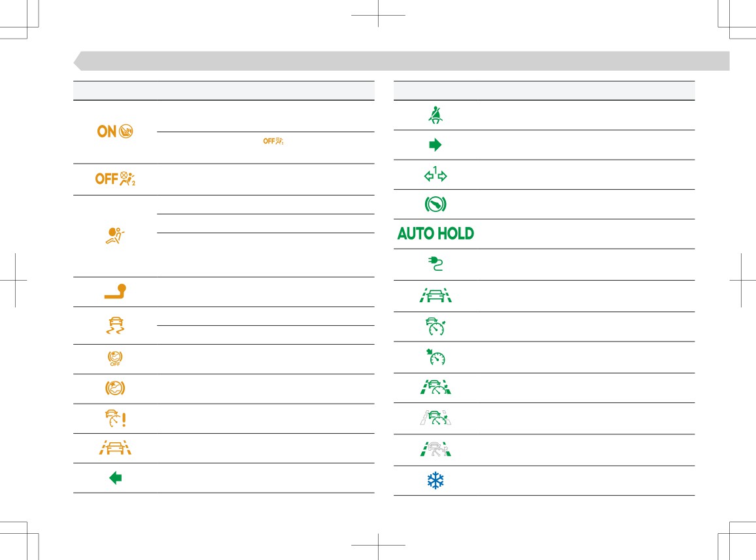This screenshot has width=756, height=560.
Task: Click the green speed limiter arrow gauge icon
Action: pos(436,357)
